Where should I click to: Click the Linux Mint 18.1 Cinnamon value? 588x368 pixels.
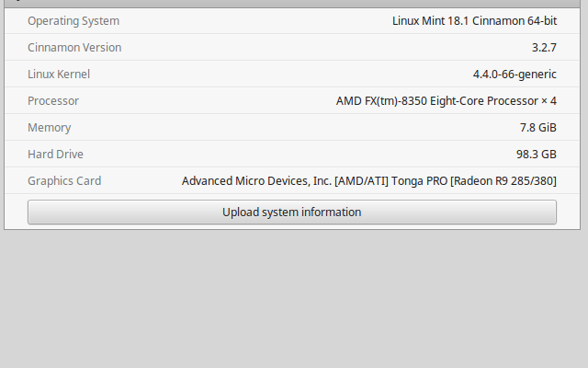coord(446,21)
